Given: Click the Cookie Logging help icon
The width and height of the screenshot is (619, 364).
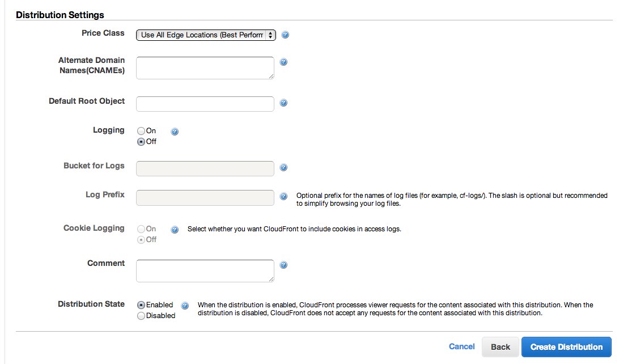Looking at the screenshot, I should 175,230.
